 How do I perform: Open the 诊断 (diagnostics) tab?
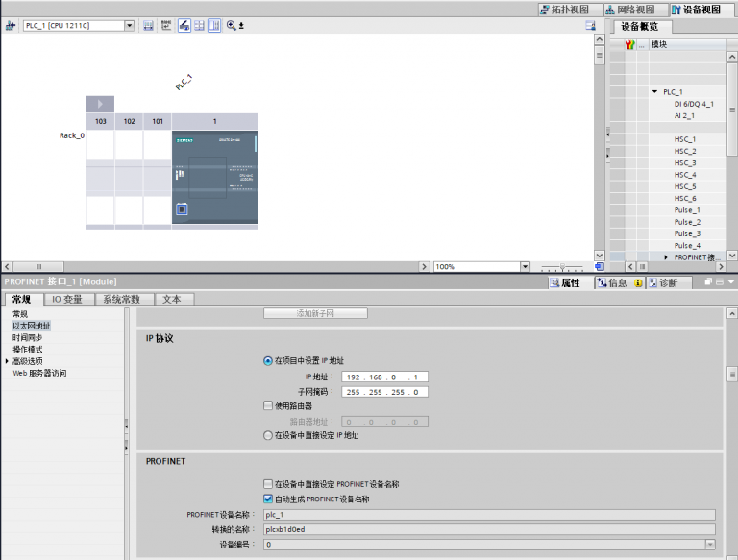click(x=669, y=282)
